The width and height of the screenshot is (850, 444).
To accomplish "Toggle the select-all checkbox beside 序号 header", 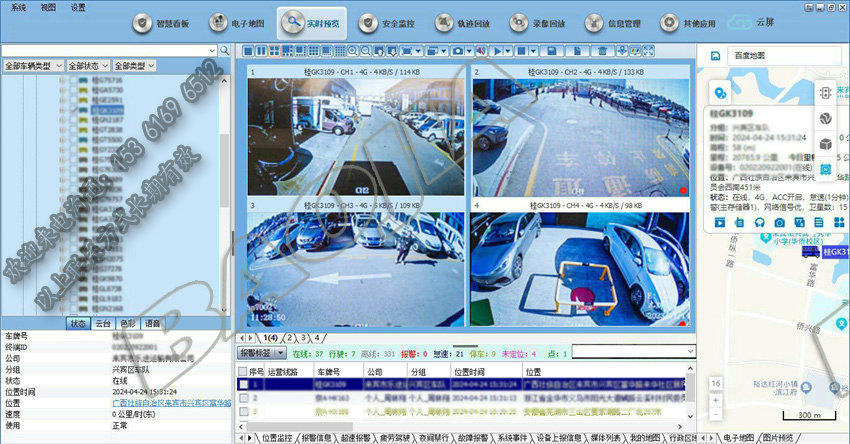I will [242, 370].
